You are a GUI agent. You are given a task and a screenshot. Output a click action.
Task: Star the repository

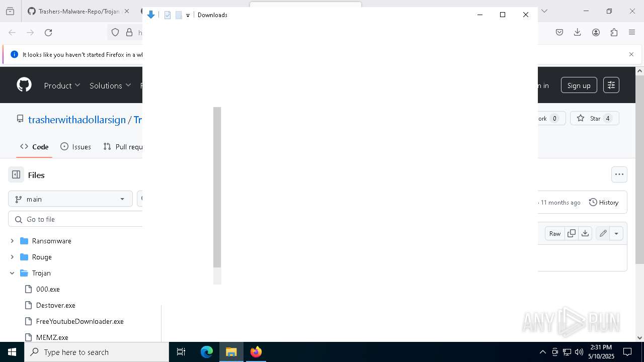click(x=595, y=118)
